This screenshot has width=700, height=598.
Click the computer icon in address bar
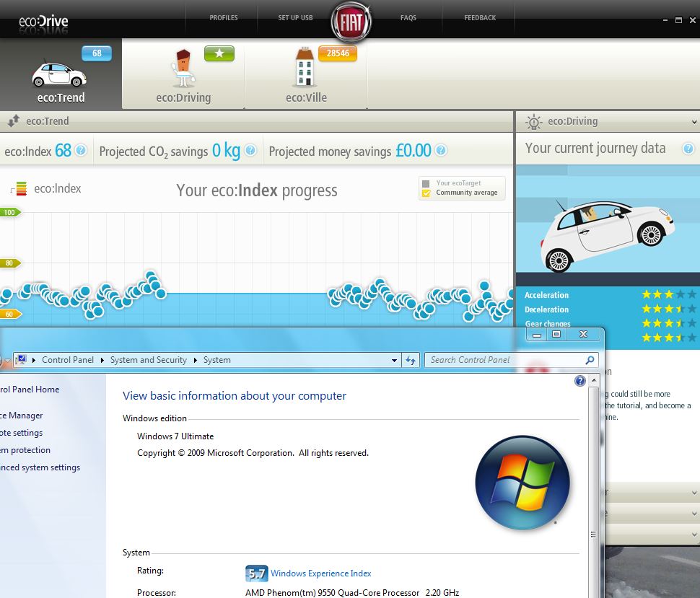click(x=20, y=359)
